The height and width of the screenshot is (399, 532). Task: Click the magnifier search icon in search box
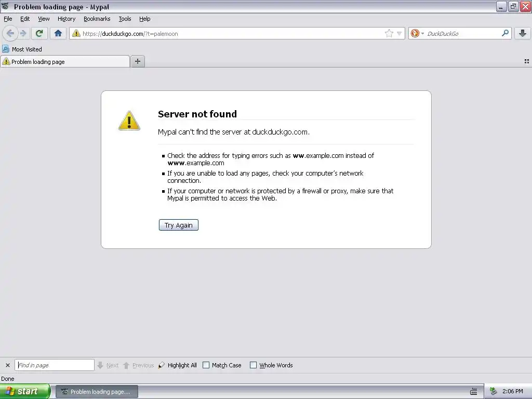(x=505, y=33)
